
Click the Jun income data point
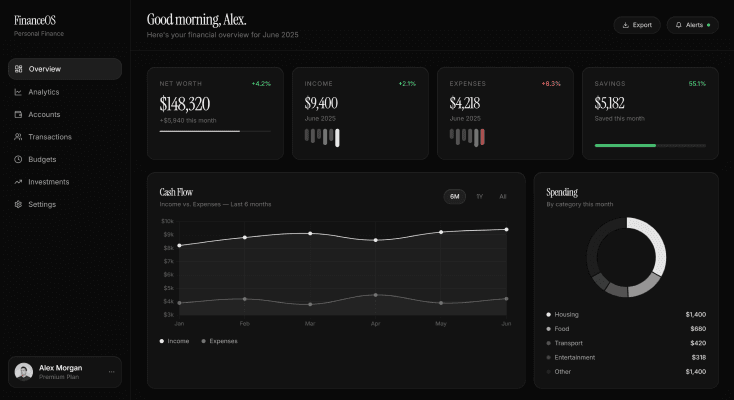tap(506, 230)
